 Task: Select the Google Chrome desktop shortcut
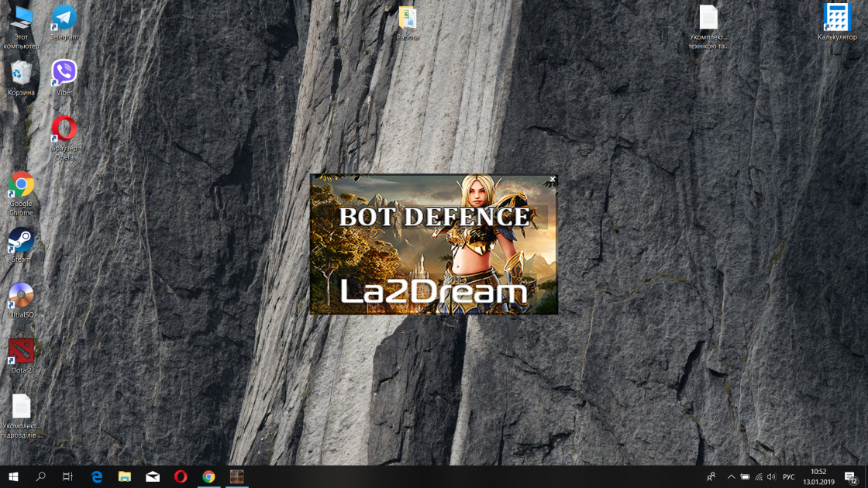pos(21,185)
